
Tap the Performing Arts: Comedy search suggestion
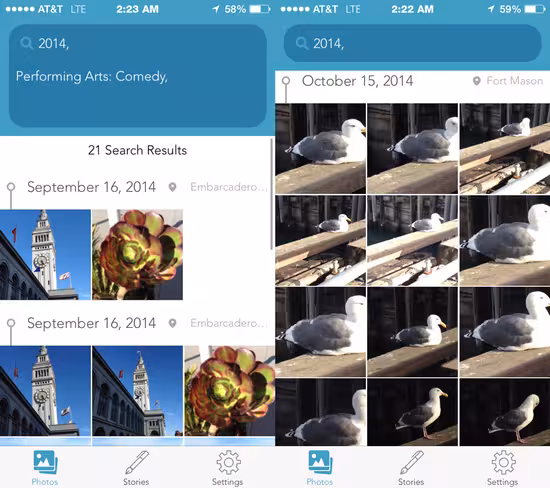92,76
